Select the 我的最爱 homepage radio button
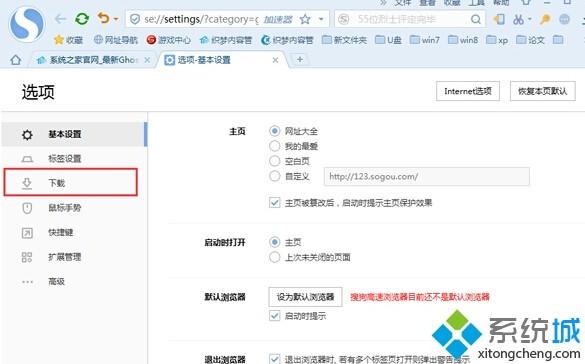The width and height of the screenshot is (585, 364). point(275,146)
